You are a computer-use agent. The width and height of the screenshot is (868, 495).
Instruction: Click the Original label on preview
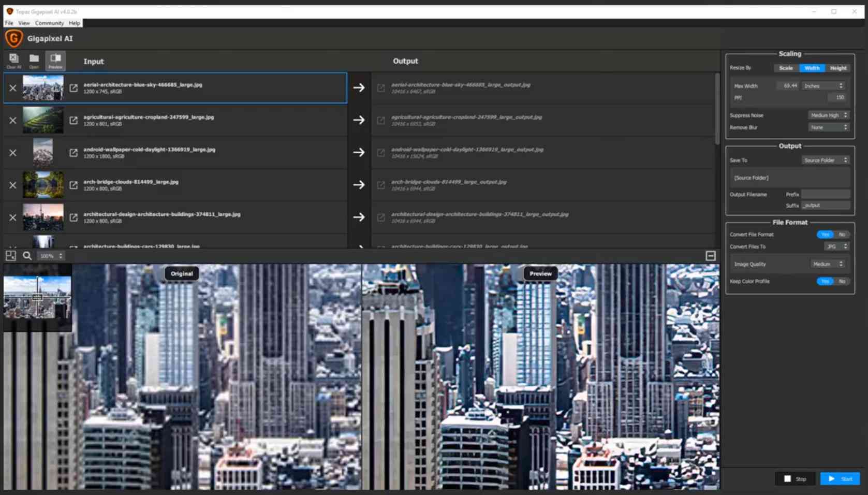(x=182, y=273)
